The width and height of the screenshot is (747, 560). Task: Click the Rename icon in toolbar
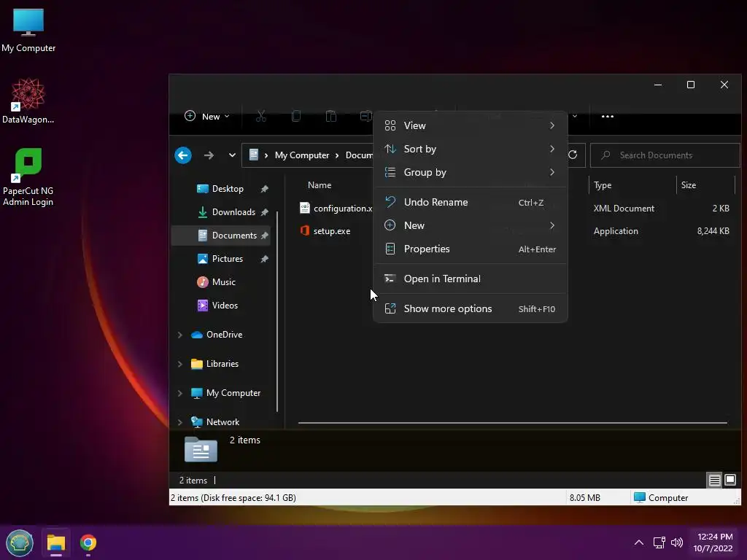coord(365,116)
